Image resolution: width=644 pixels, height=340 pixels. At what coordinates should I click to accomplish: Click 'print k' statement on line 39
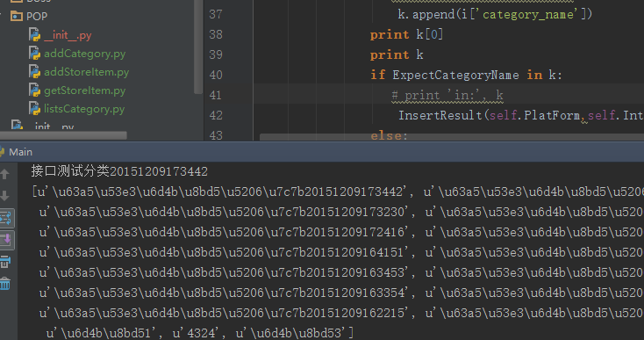pyautogui.click(x=397, y=54)
